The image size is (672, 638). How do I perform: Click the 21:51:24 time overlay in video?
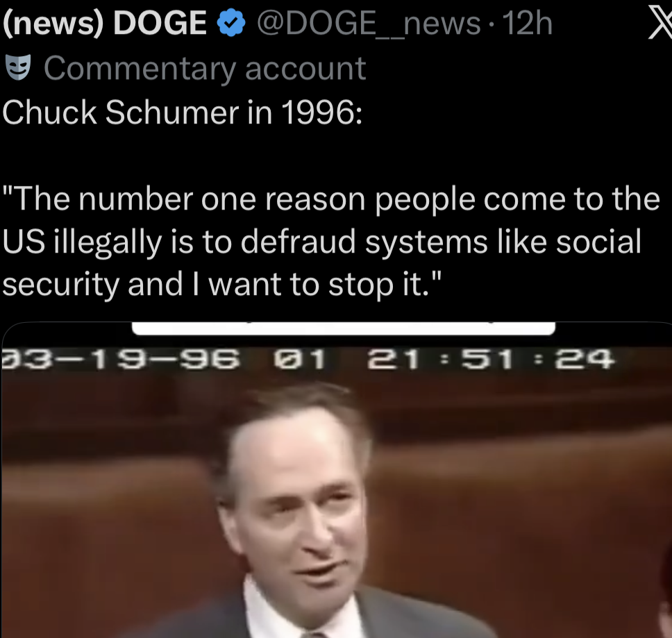coord(491,359)
